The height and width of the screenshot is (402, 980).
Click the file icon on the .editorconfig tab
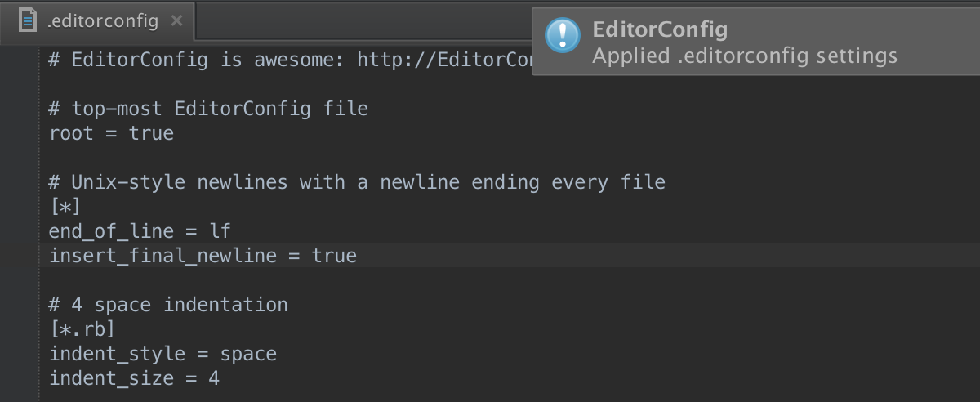click(x=29, y=20)
